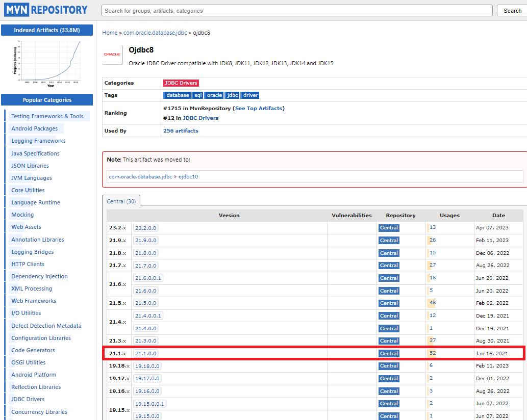Open Web Frameworks category
Screen dimensions: 527x420
tap(34, 301)
